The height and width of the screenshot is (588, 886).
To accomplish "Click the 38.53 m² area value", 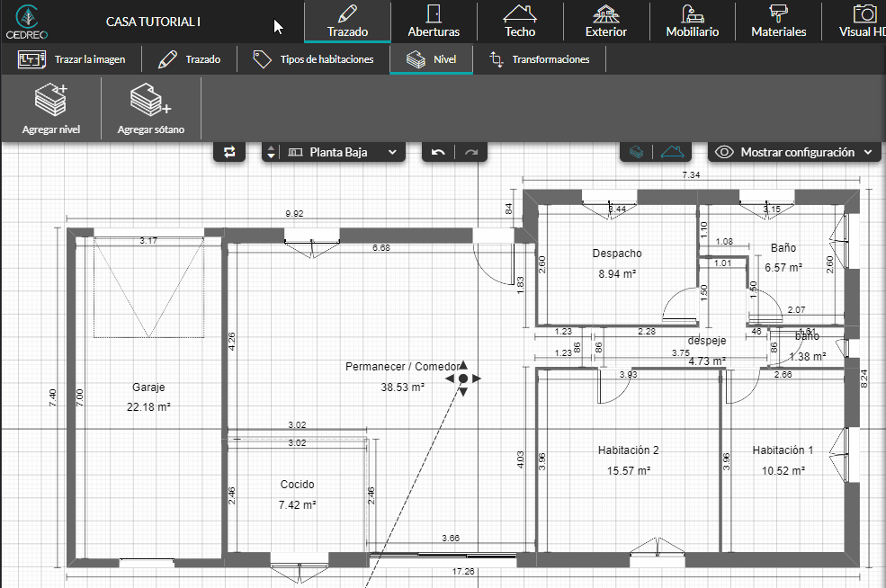I will pyautogui.click(x=402, y=388).
